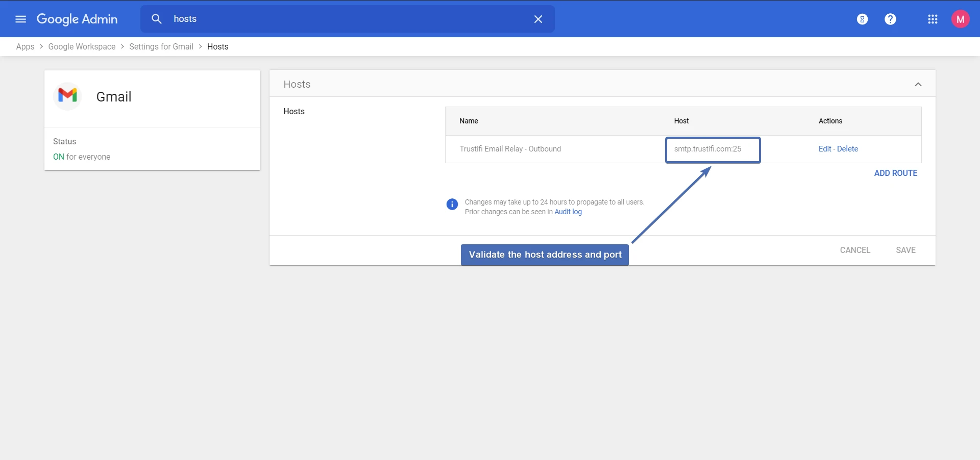The width and height of the screenshot is (980, 460).
Task: Collapse the Hosts section chevron
Action: click(918, 84)
